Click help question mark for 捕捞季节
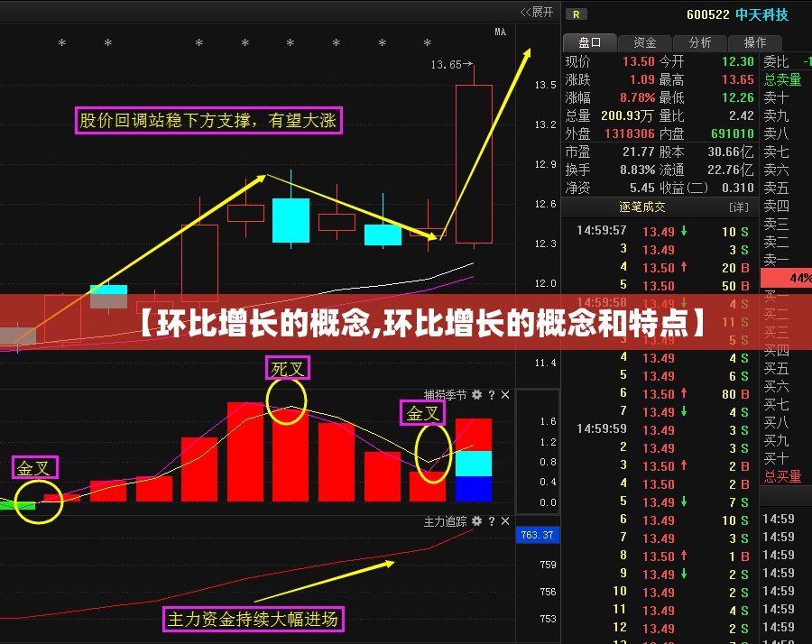This screenshot has width=812, height=644. [491, 395]
